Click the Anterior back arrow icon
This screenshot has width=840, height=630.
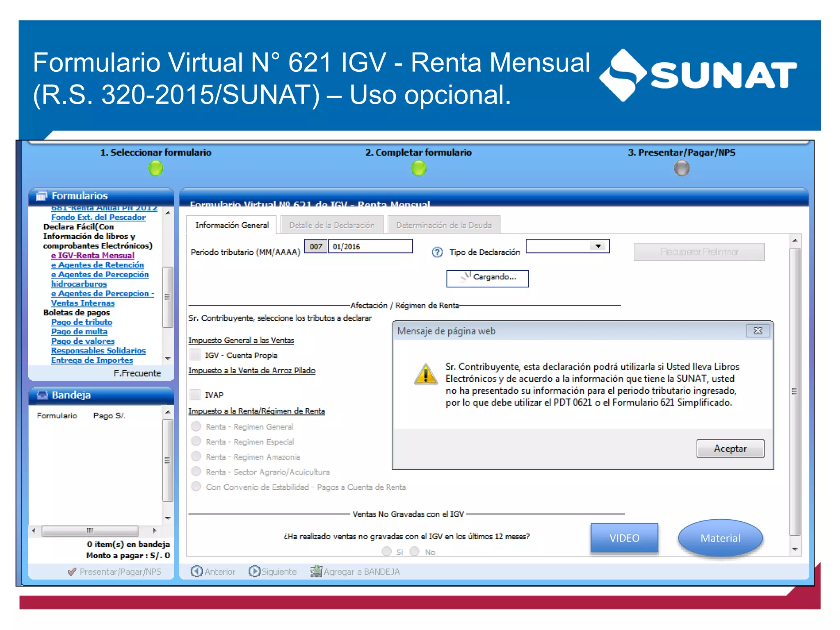[x=197, y=571]
